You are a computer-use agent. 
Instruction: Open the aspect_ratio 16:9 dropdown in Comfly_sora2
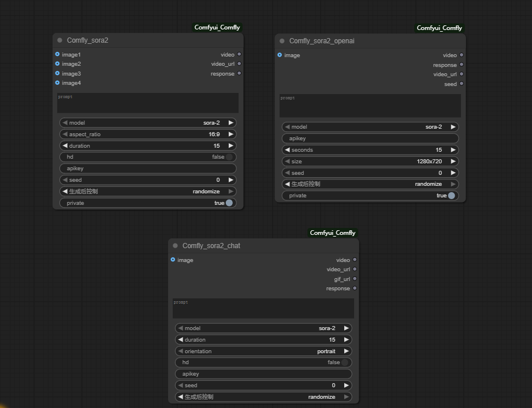[x=148, y=134]
